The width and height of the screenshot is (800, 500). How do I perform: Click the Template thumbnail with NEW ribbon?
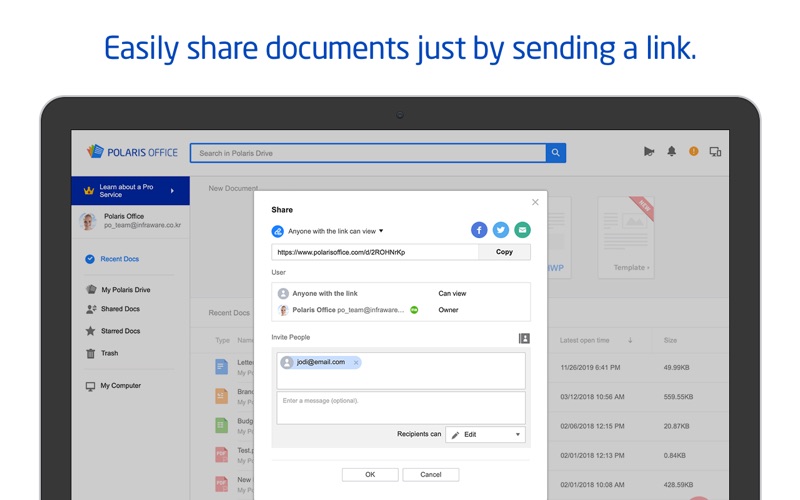(x=626, y=238)
